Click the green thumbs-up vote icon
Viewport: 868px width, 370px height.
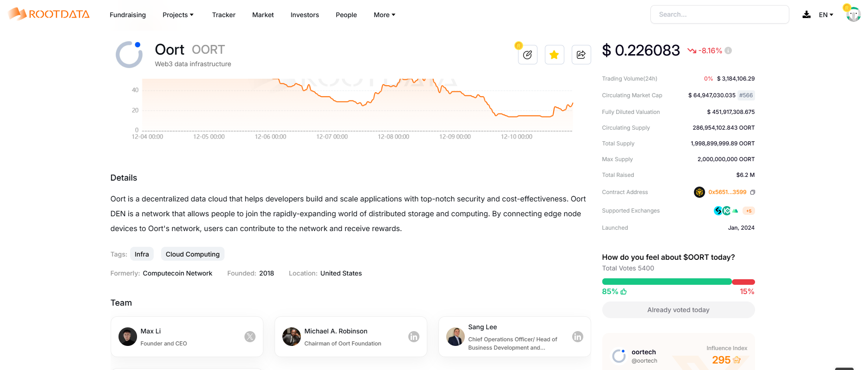point(624,291)
